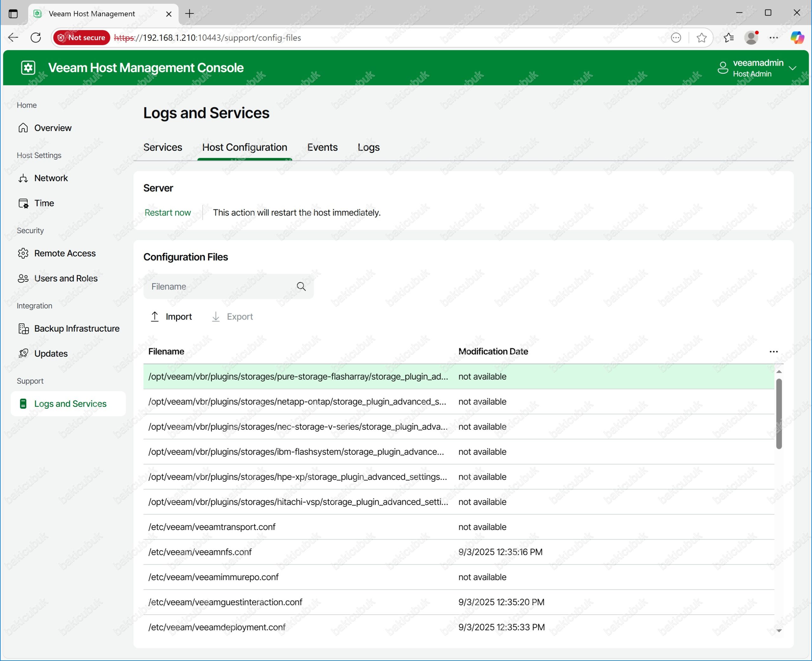
Task: Click the Users and Roles icon
Action: click(23, 278)
